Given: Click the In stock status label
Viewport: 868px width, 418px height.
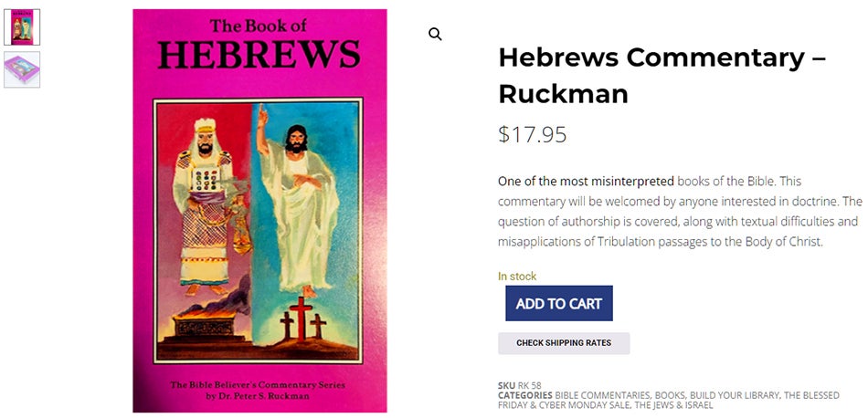Looking at the screenshot, I should 517,277.
